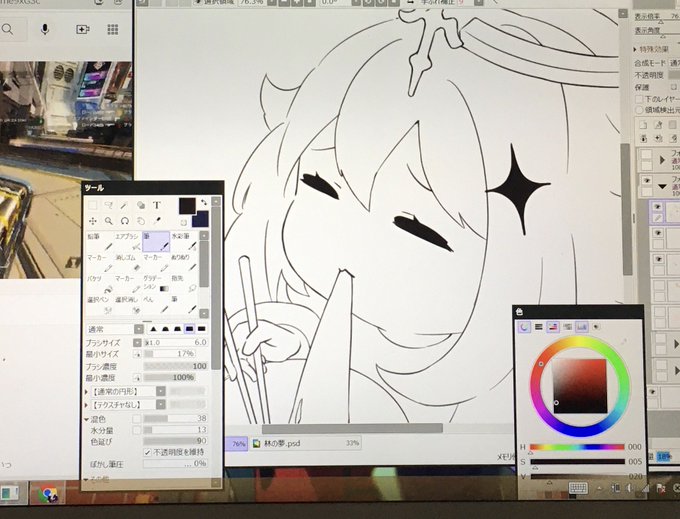The width and height of the screenshot is (680, 519).
Task: Select the rotate view tool
Action: click(x=125, y=221)
